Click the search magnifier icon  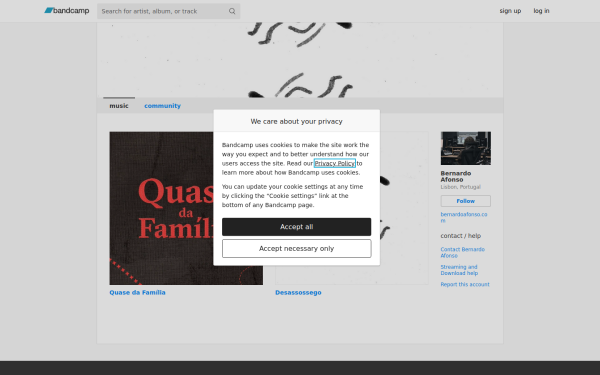(x=232, y=11)
